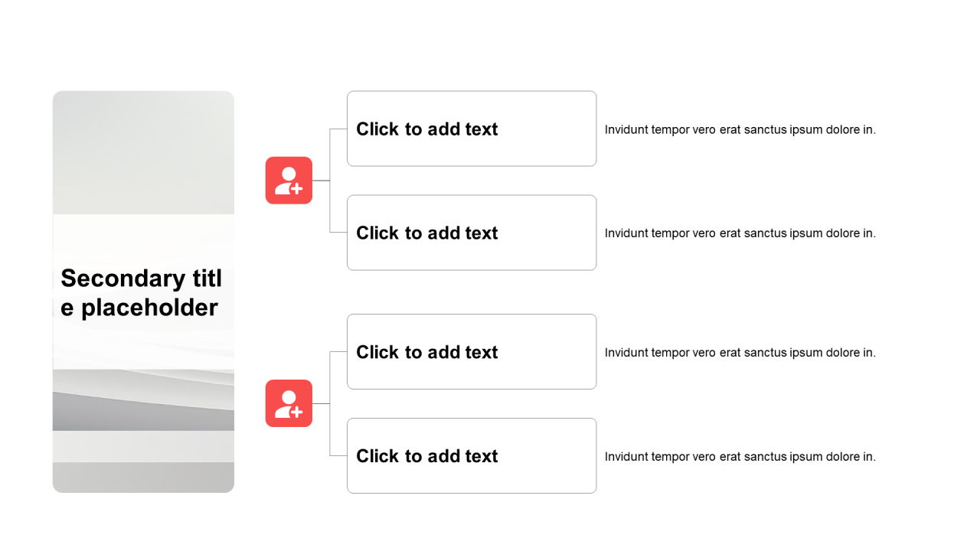The image size is (980, 551).
Task: Click the bottom 'Invidunt tempor vero' description line
Action: [x=740, y=457]
